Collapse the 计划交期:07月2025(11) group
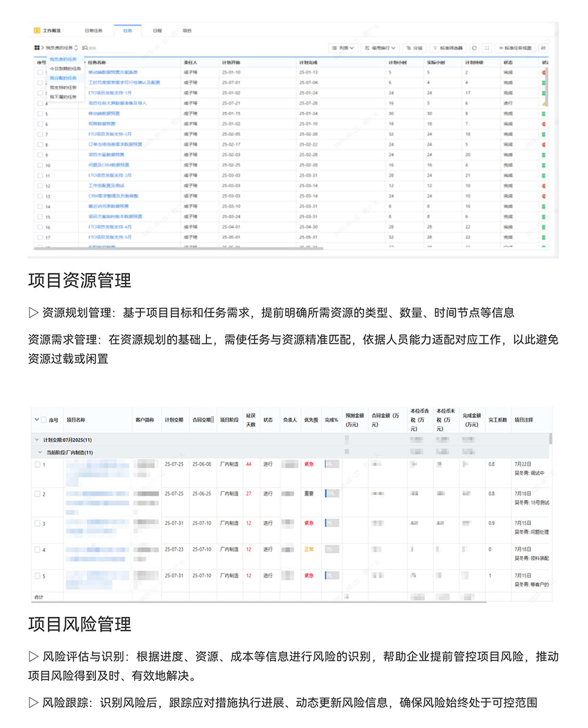This screenshot has width=588, height=728. coord(37,440)
